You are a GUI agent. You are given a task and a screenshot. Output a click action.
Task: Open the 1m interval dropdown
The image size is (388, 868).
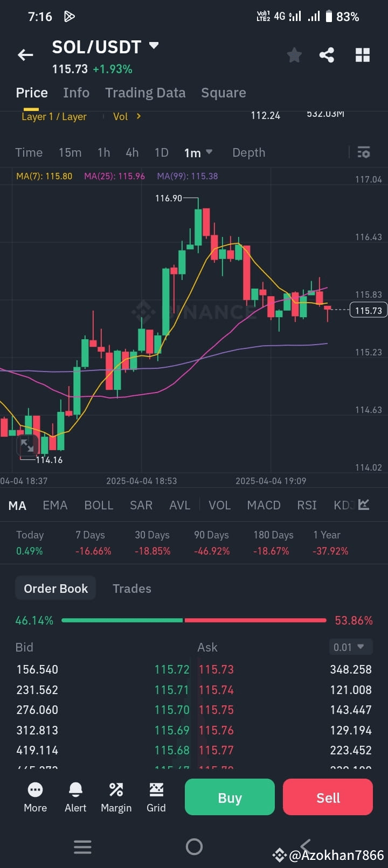[198, 153]
